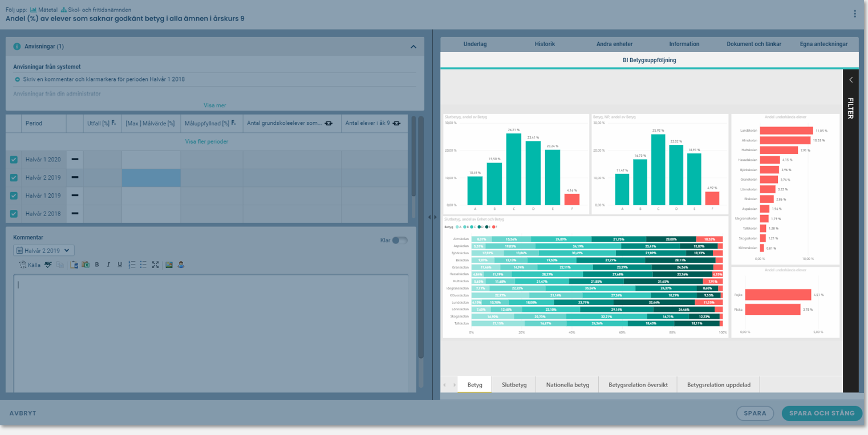The image size is (868, 435).
Task: Insert numbered list in comment editor
Action: (132, 265)
